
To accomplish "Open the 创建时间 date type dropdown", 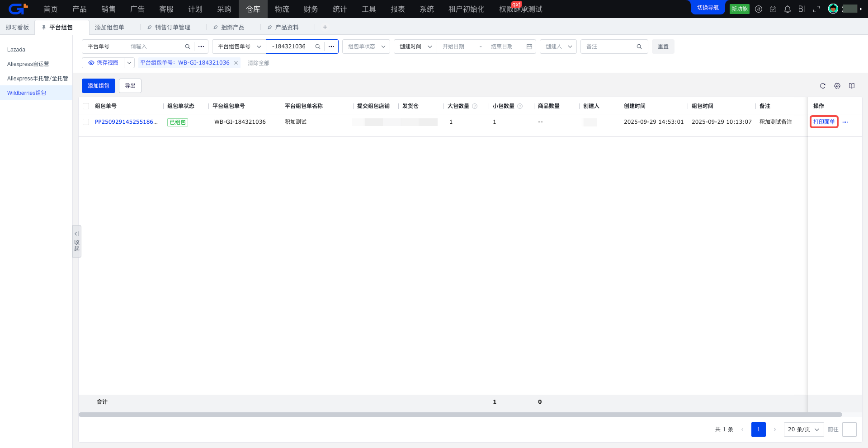I will tap(415, 47).
